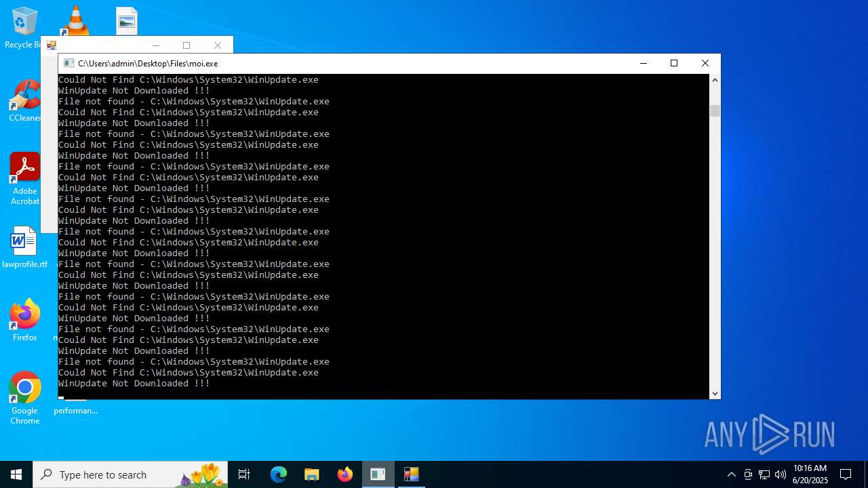Minimize the moi.exe console window
Screen dimensions: 868x488
tap(643, 63)
